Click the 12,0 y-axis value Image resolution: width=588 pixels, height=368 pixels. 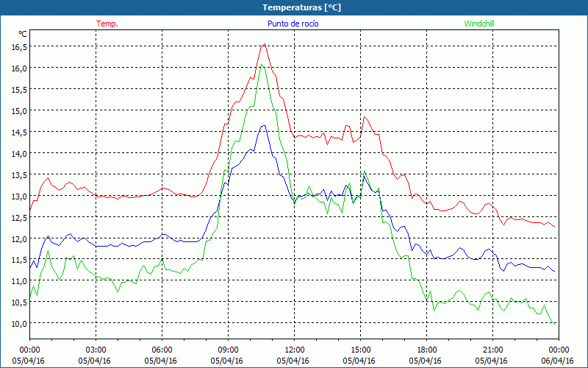tap(21, 238)
